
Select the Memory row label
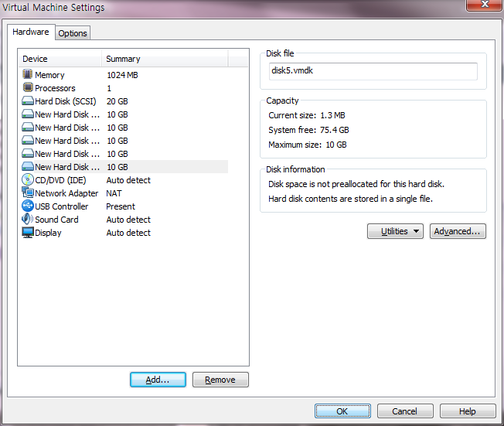(49, 75)
